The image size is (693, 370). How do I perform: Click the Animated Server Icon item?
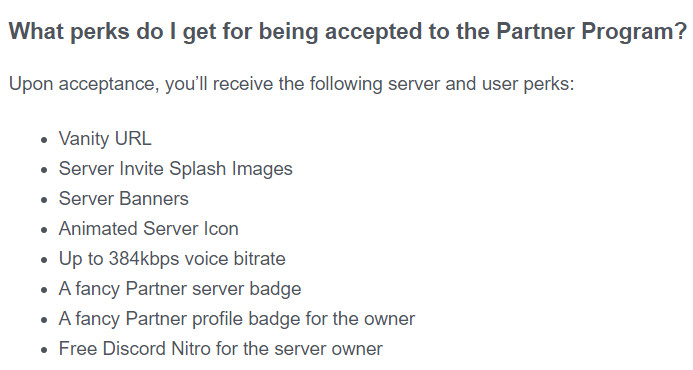(x=148, y=229)
